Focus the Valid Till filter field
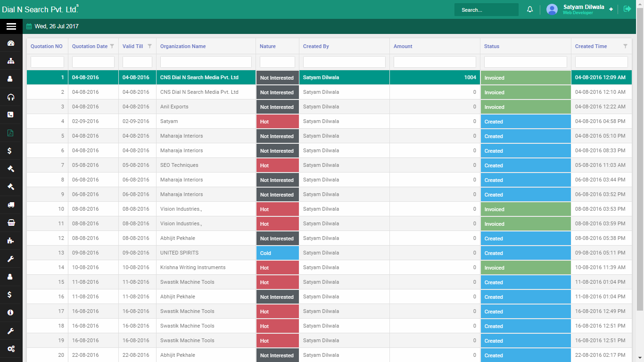 [137, 62]
